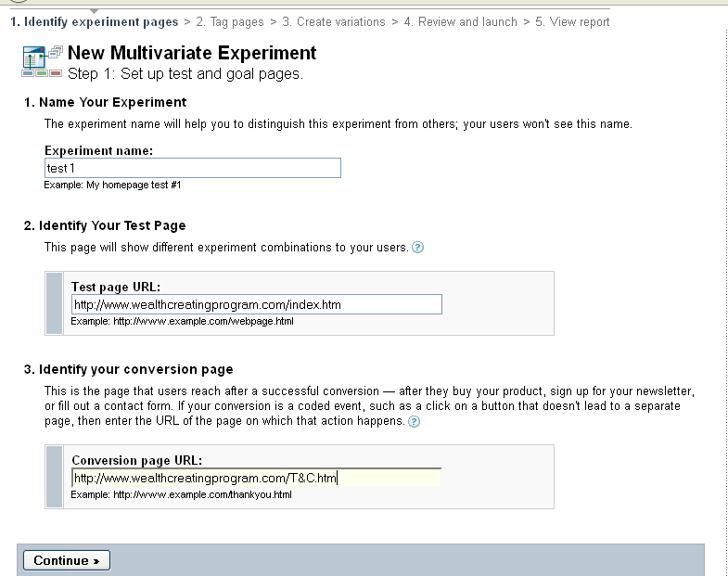Screen dimensions: 728x576
Task: Open help icon after conversion page description
Action: point(414,421)
